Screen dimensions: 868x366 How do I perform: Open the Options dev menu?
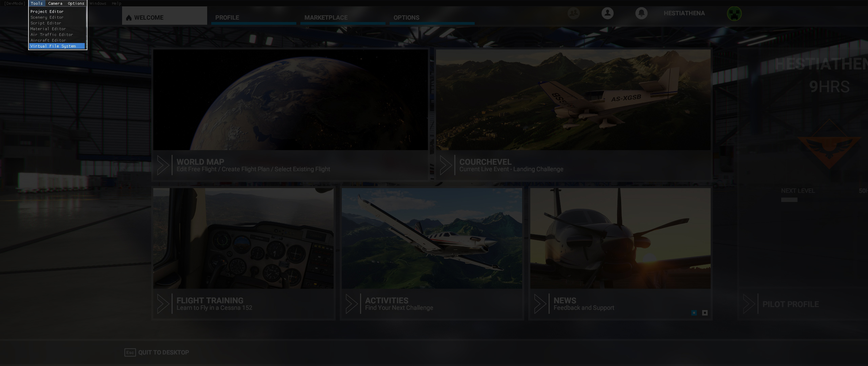[x=76, y=3]
